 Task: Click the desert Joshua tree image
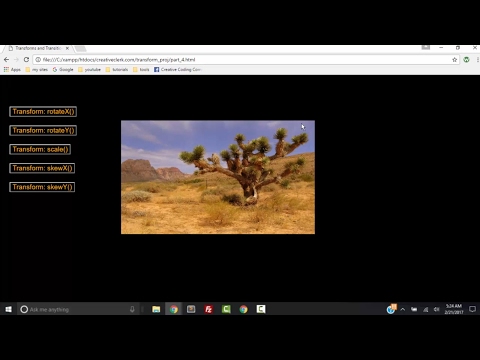(218, 177)
